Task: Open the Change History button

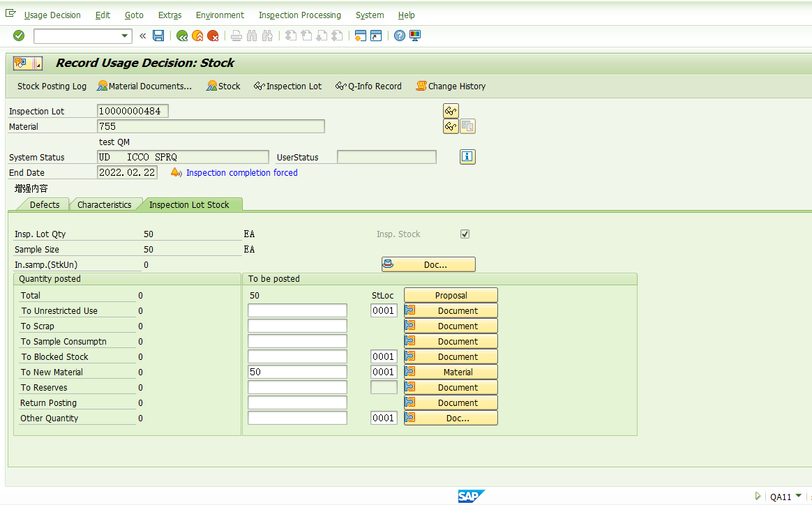Action: tap(451, 86)
